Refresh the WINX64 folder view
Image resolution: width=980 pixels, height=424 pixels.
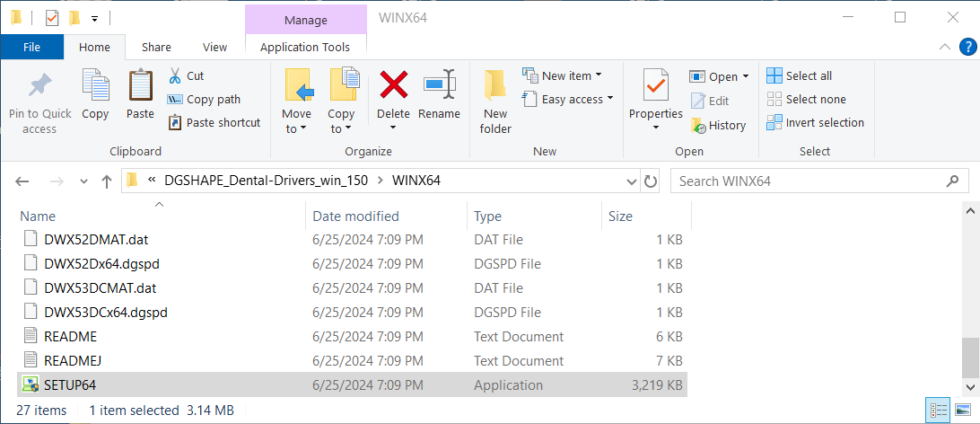click(651, 181)
